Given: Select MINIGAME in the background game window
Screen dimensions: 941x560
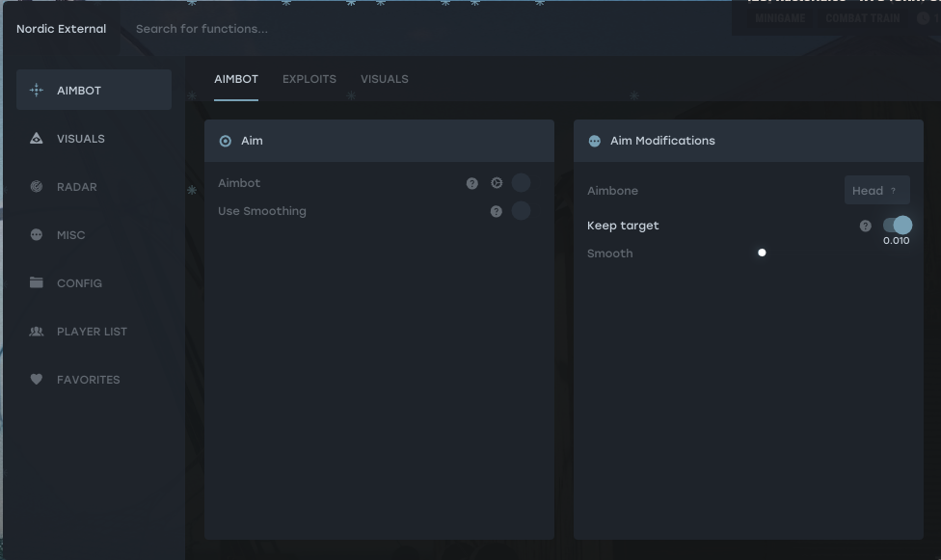Looking at the screenshot, I should pyautogui.click(x=780, y=18).
